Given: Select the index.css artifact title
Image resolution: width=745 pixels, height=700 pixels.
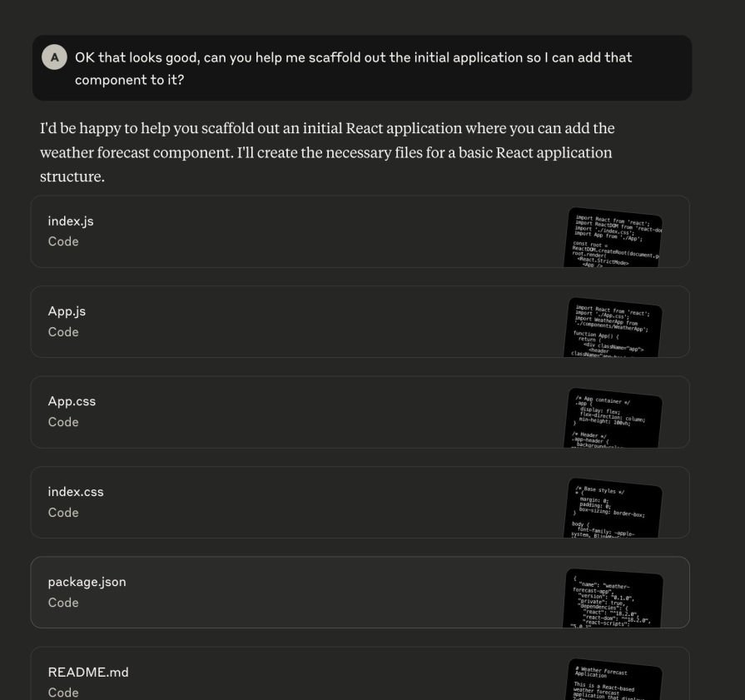Looking at the screenshot, I should pos(76,492).
